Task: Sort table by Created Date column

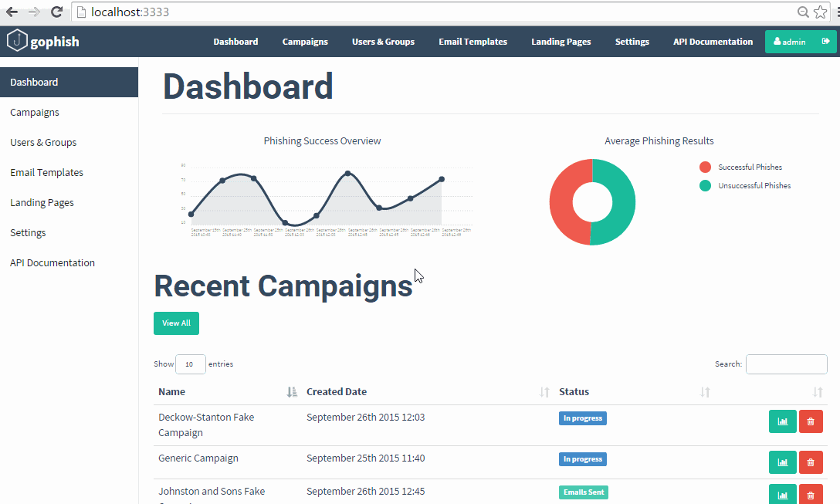Action: [x=337, y=391]
